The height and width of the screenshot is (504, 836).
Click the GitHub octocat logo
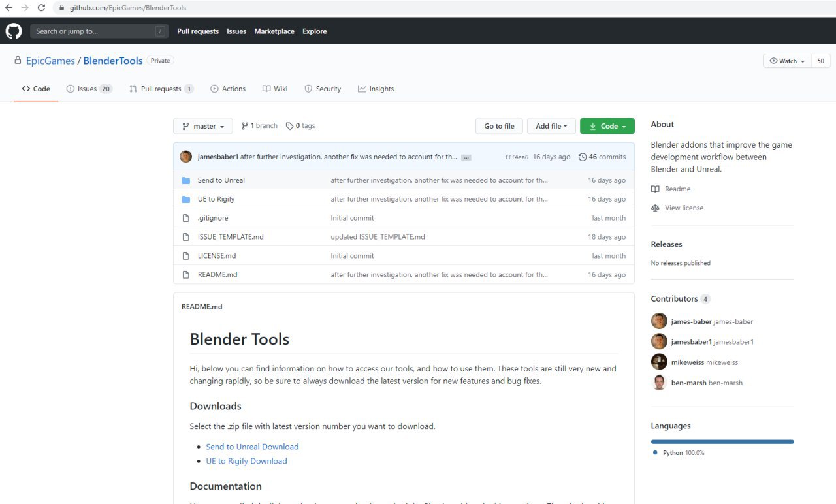(14, 31)
